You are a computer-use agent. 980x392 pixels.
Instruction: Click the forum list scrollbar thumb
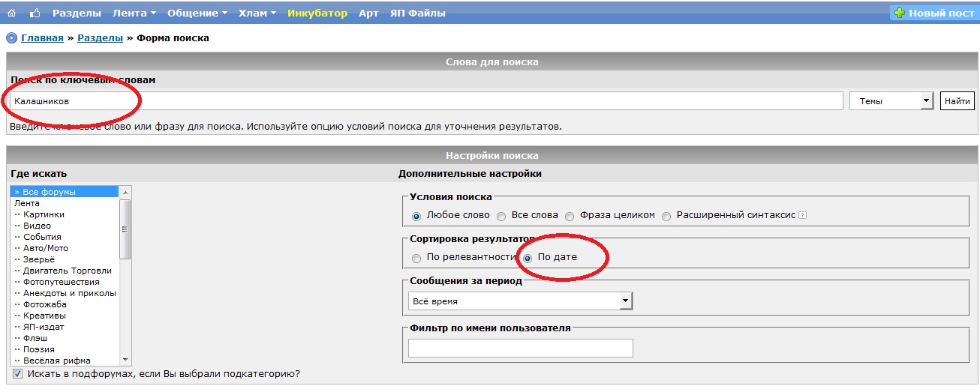point(125,229)
